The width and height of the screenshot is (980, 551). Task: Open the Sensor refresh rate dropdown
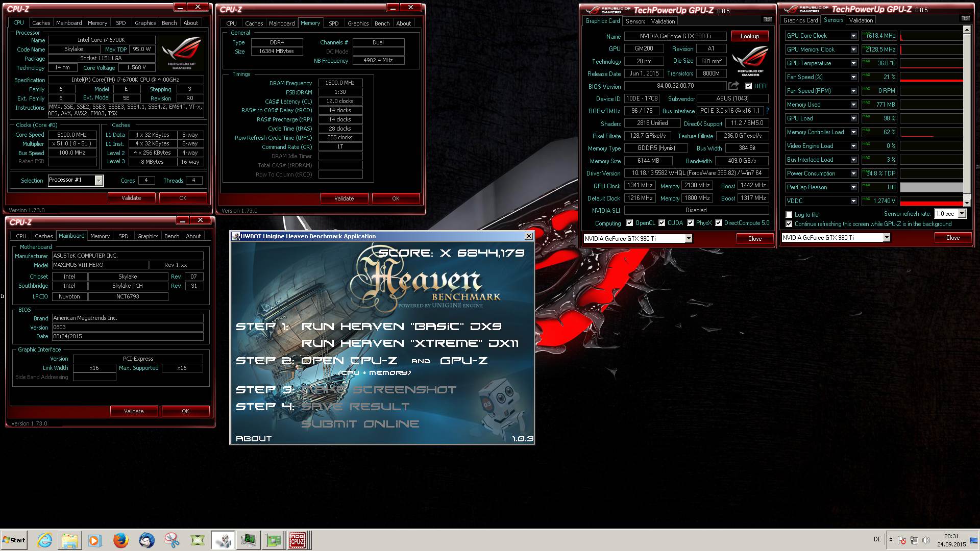[962, 214]
